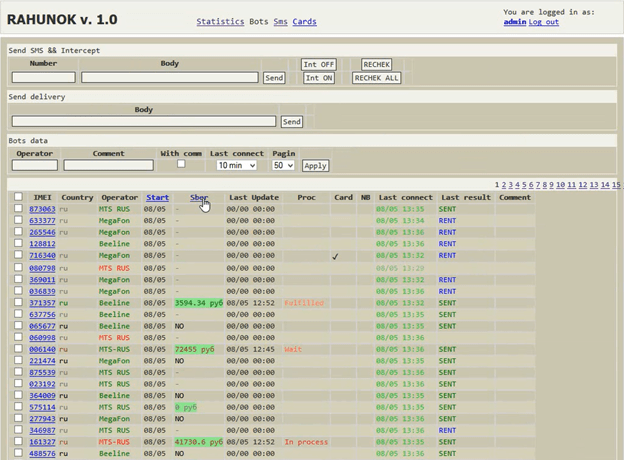Viewport: 624px width, 460px height.
Task: Check the box for row 873063
Action: click(x=17, y=209)
